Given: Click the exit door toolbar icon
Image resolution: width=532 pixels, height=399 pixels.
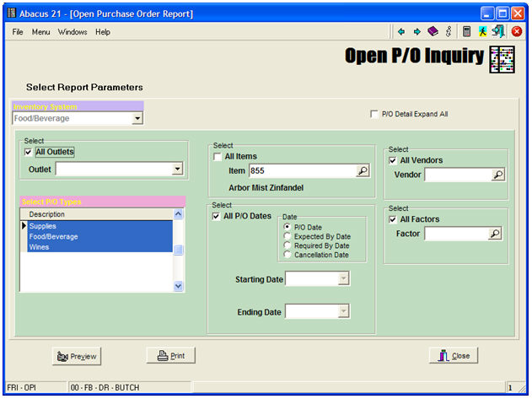Looking at the screenshot, I should coord(498,31).
